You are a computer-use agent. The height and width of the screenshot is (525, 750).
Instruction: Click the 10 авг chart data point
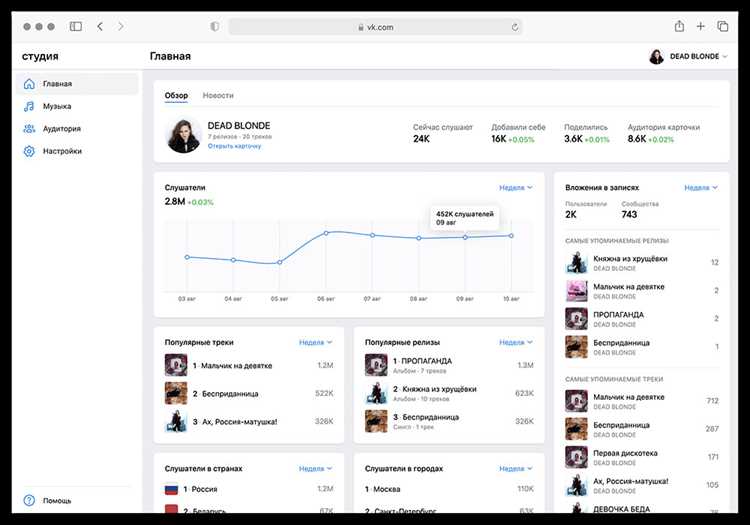(x=511, y=236)
